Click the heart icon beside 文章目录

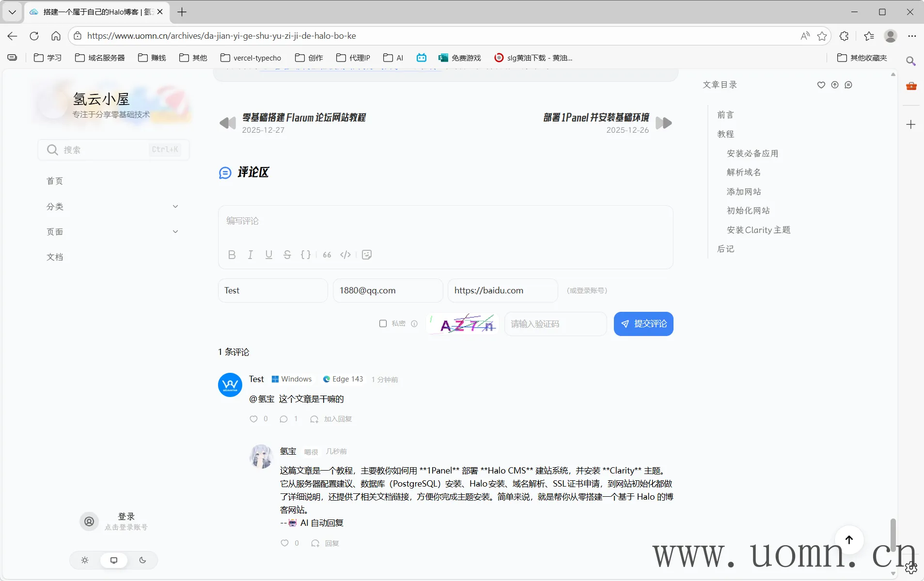click(x=821, y=85)
